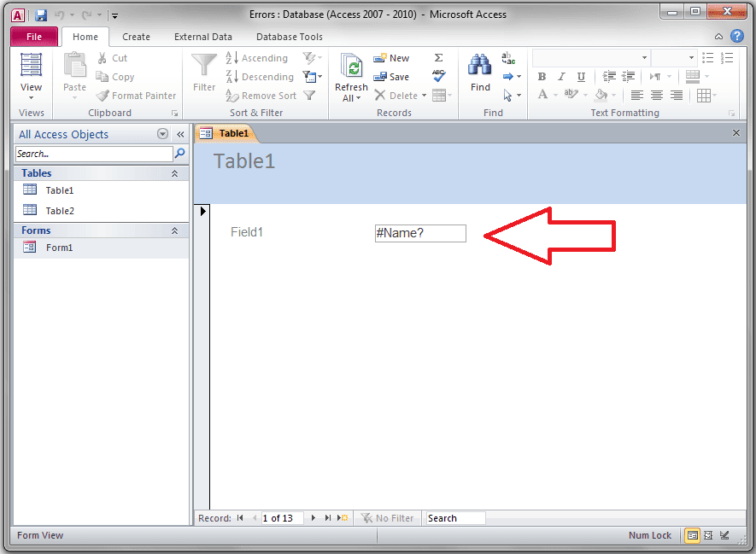Click the Cut scissors icon
Image resolution: width=756 pixels, height=554 pixels.
pyautogui.click(x=103, y=58)
